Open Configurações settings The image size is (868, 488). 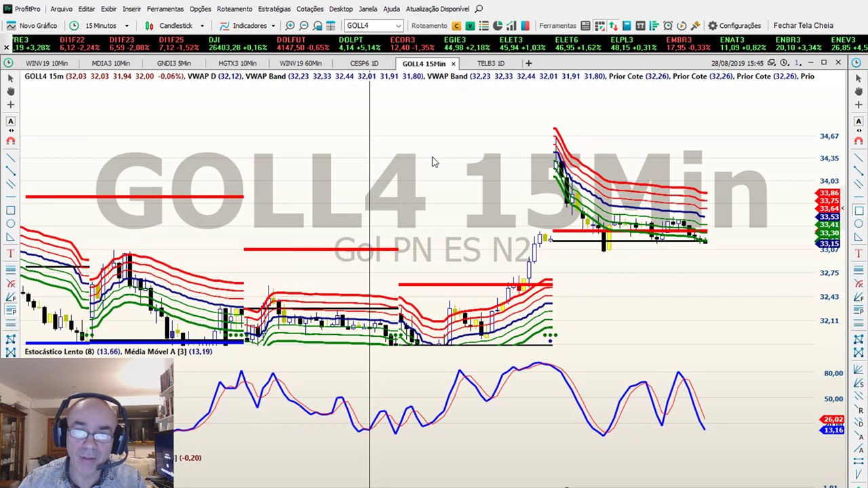[734, 26]
